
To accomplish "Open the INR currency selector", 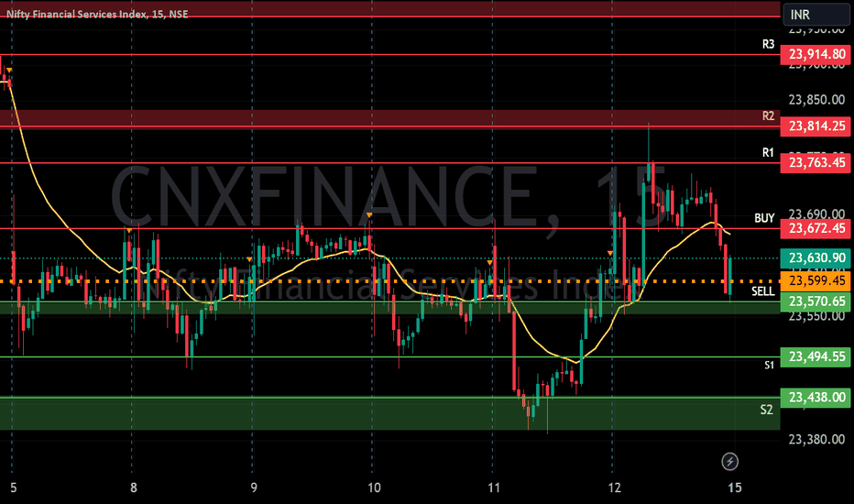I will 816,15.
